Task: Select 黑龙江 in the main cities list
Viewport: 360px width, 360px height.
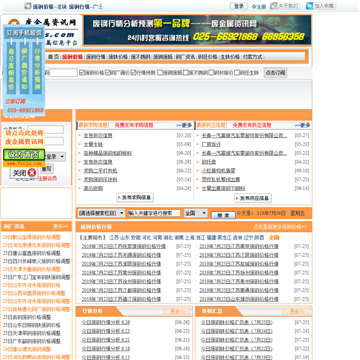Action: pos(224,238)
